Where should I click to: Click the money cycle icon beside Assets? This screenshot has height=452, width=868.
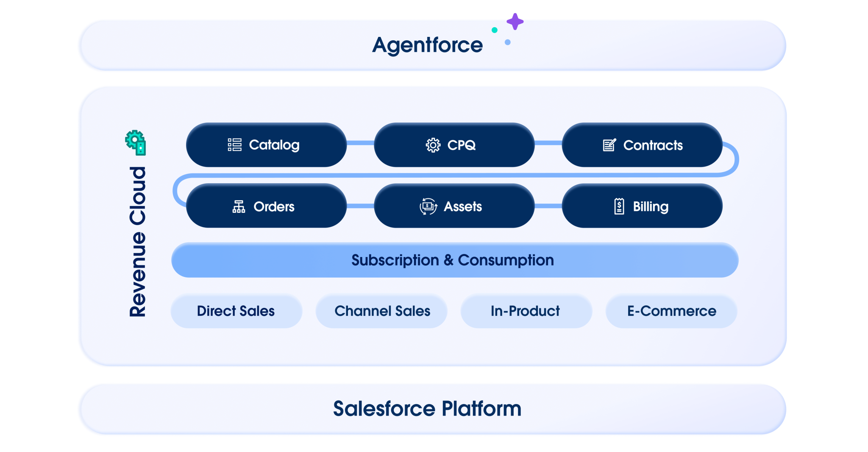click(428, 206)
